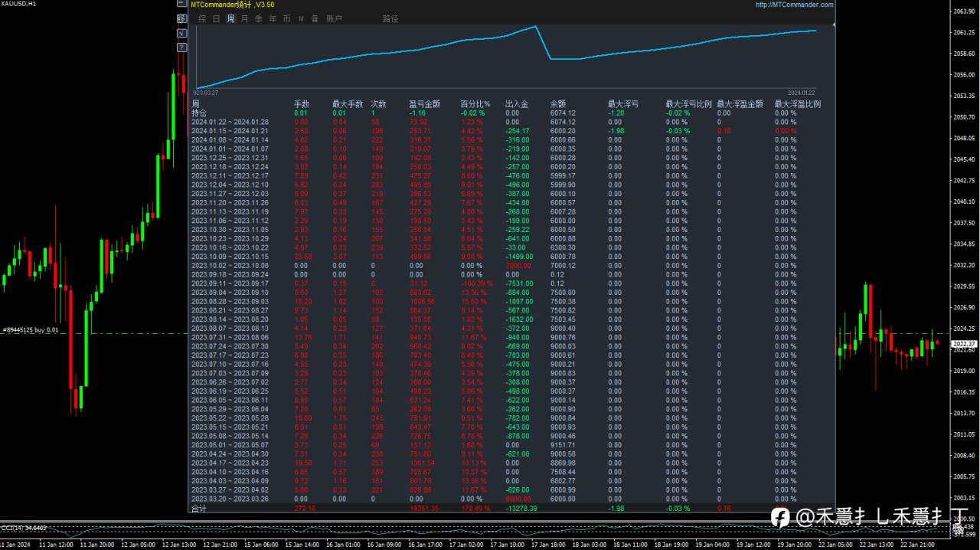Click the 盈亏金额 column header
The height and width of the screenshot is (550, 980).
(x=426, y=103)
